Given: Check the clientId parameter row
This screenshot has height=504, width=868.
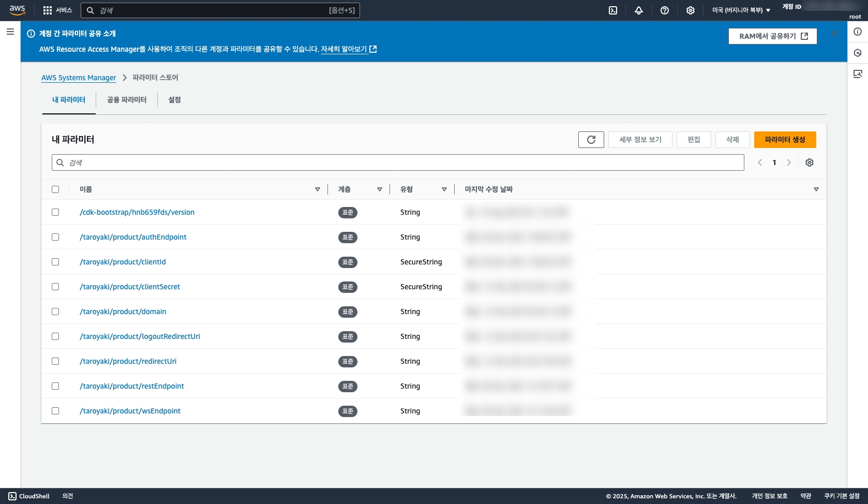Looking at the screenshot, I should (55, 262).
